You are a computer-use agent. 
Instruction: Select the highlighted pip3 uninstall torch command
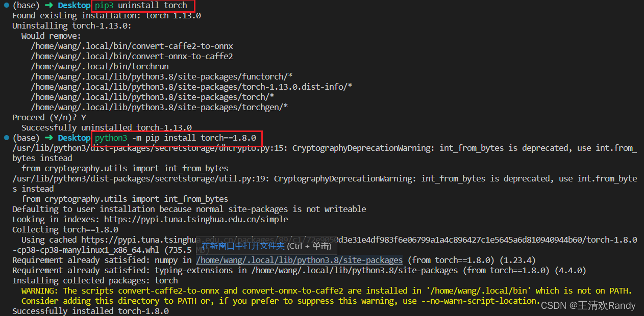(x=143, y=6)
